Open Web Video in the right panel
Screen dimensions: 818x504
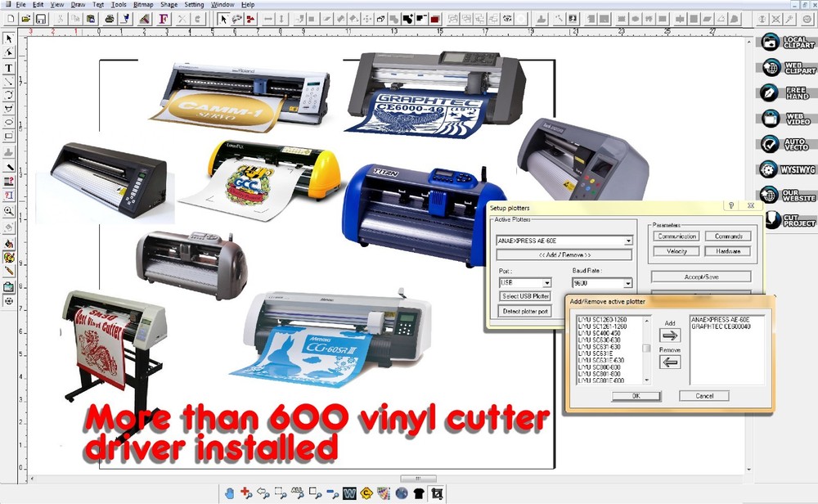[x=788, y=119]
